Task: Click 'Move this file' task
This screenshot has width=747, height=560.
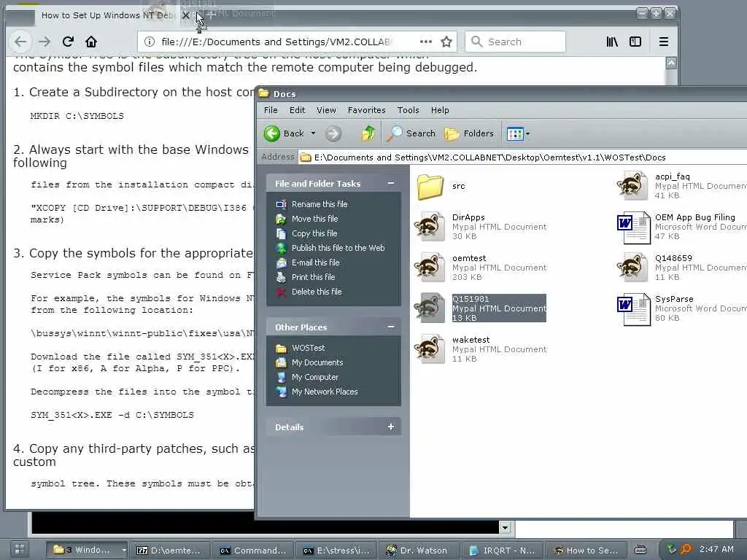Action: pos(307,219)
